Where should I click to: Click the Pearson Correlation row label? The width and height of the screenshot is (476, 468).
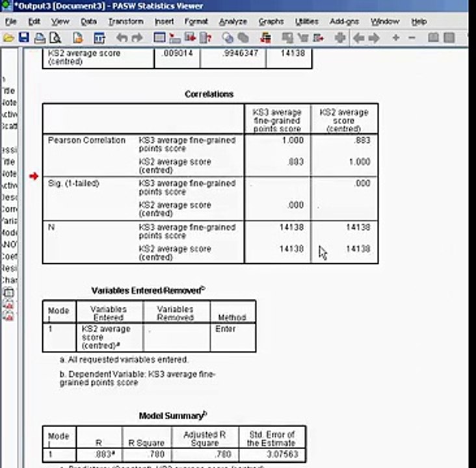(x=86, y=140)
